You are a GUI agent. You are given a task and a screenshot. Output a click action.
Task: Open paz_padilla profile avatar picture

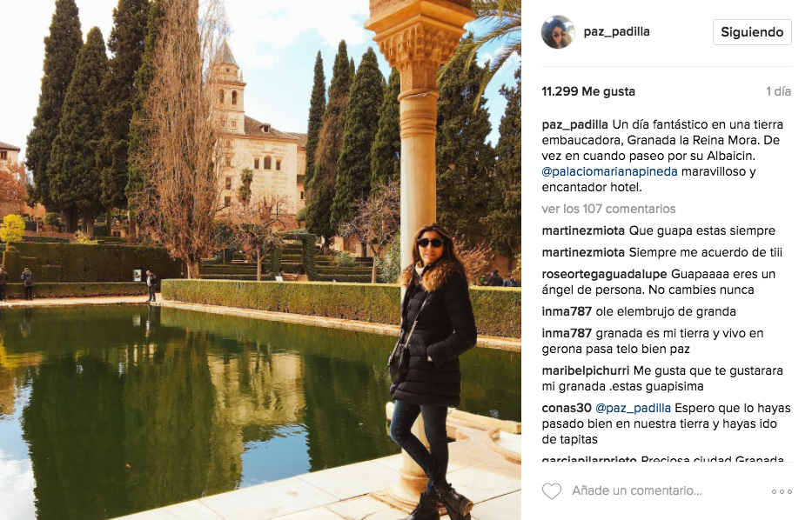click(x=558, y=32)
